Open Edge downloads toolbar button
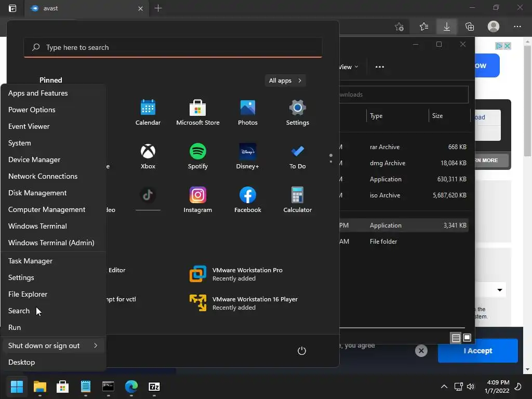The height and width of the screenshot is (399, 532). (x=446, y=26)
